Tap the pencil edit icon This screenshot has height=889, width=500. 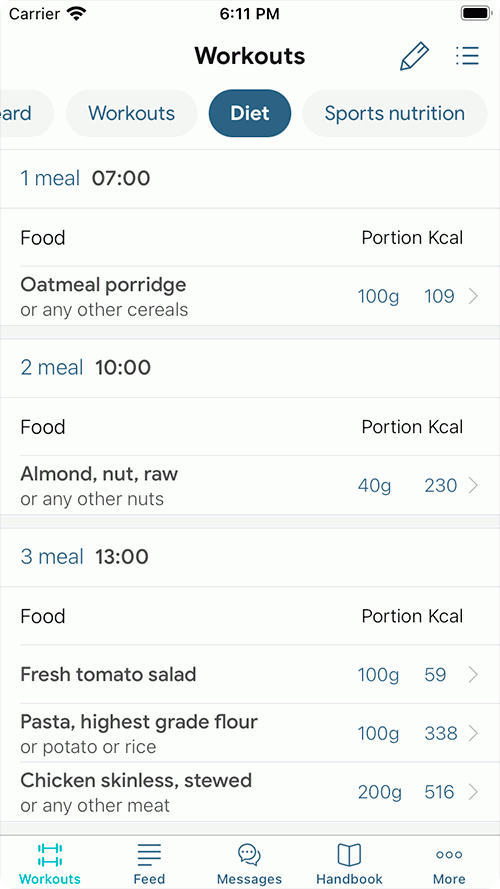tap(414, 56)
